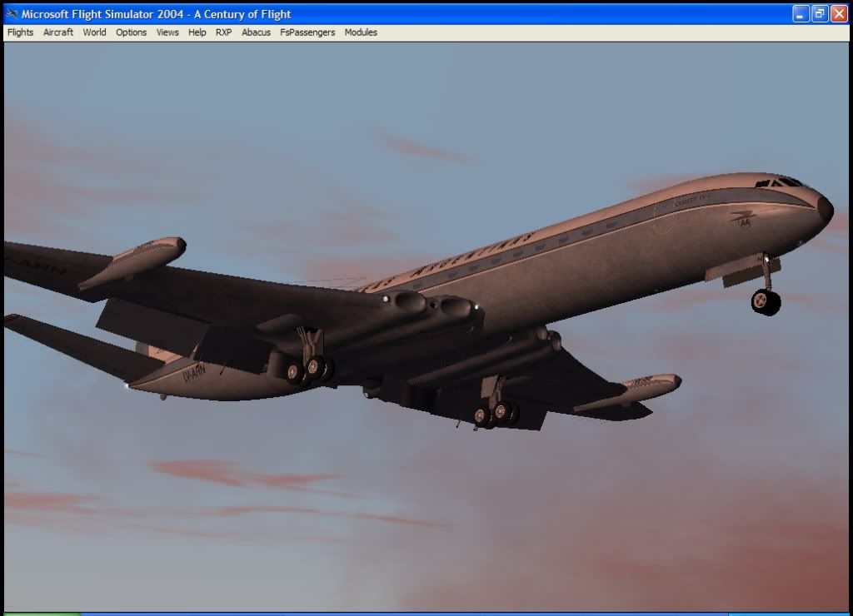Image resolution: width=853 pixels, height=616 pixels.
Task: Close the Flight Simulator window
Action: click(839, 13)
